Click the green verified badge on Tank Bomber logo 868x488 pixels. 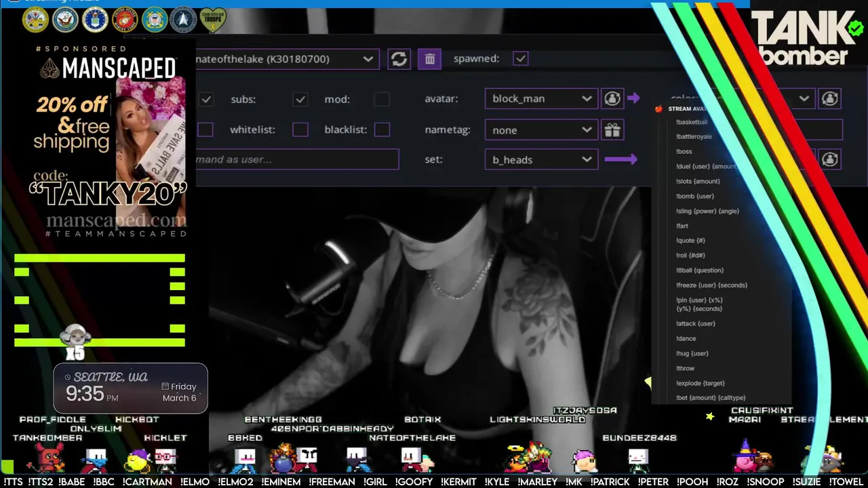click(x=854, y=28)
